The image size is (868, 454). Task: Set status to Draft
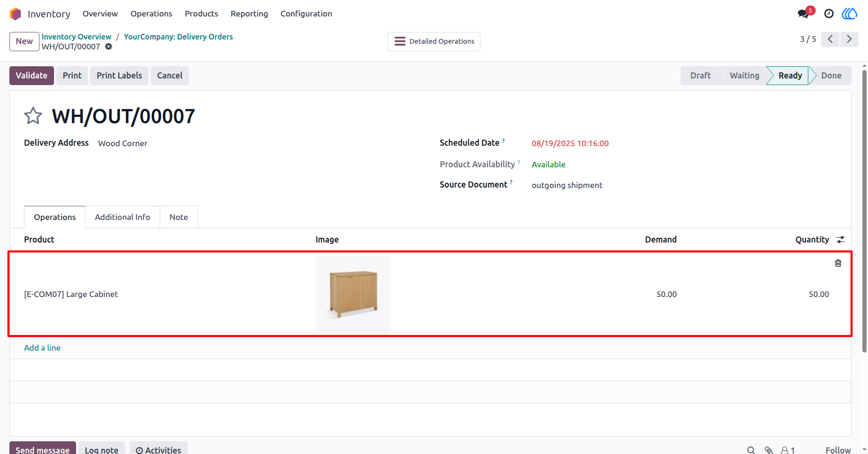tap(700, 76)
